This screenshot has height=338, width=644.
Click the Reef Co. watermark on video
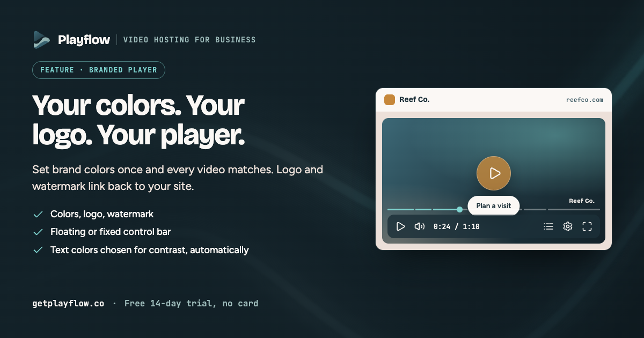[582, 201]
